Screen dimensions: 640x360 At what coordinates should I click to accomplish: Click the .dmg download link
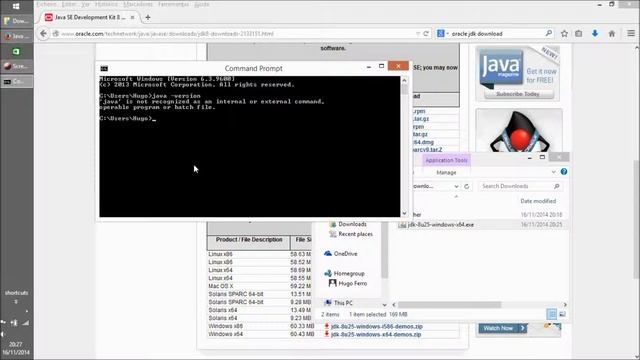pos(423,142)
